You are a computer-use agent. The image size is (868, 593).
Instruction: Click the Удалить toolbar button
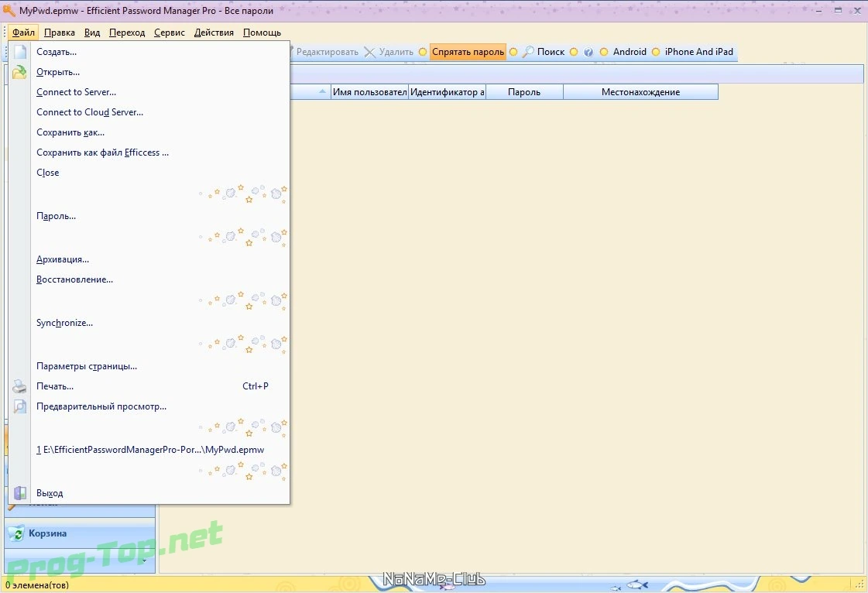(389, 52)
